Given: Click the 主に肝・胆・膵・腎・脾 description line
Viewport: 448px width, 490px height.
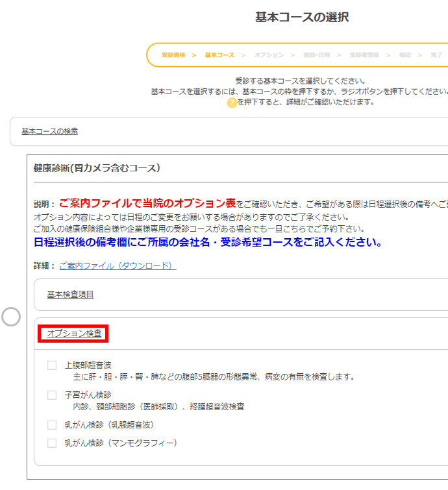Looking at the screenshot, I should coord(214,377).
